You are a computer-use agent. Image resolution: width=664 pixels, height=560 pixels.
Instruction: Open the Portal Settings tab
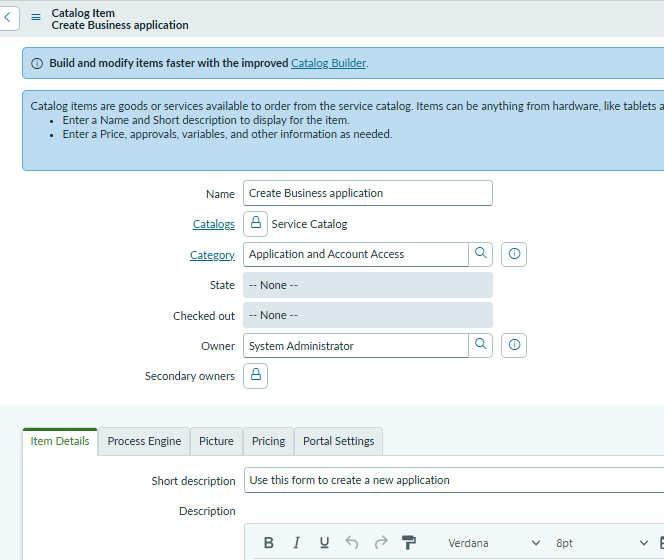338,441
